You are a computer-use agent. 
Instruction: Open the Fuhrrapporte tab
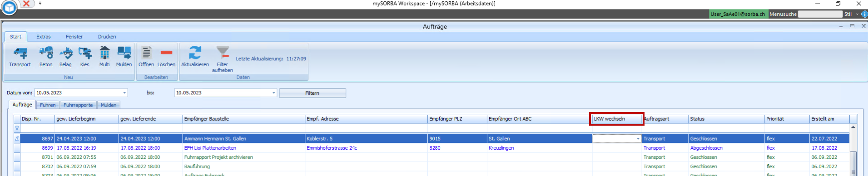pos(78,105)
